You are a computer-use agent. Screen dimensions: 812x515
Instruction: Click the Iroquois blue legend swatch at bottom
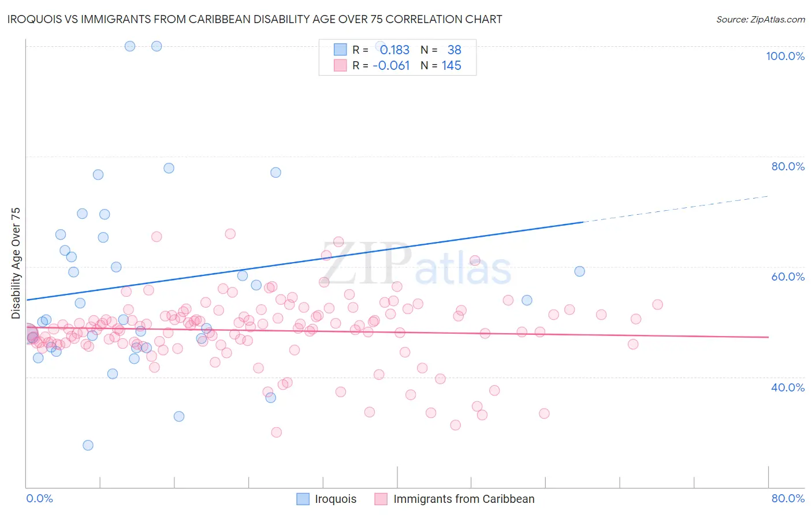[x=303, y=499]
